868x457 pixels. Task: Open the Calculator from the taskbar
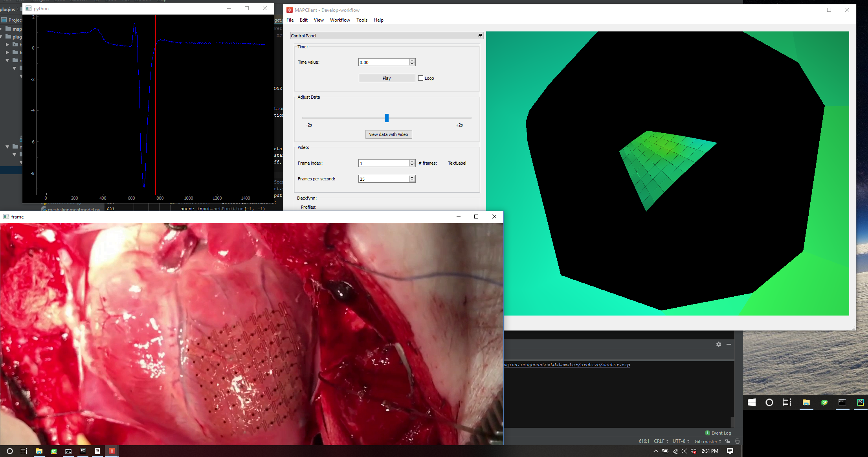click(97, 451)
